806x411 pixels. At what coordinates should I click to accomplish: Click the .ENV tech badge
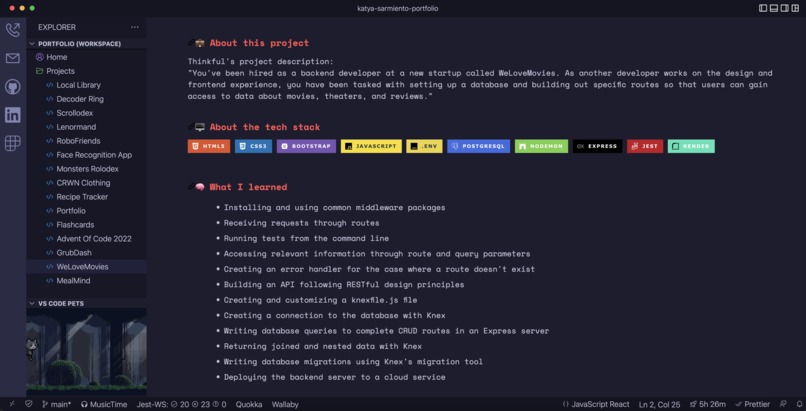pyautogui.click(x=424, y=146)
